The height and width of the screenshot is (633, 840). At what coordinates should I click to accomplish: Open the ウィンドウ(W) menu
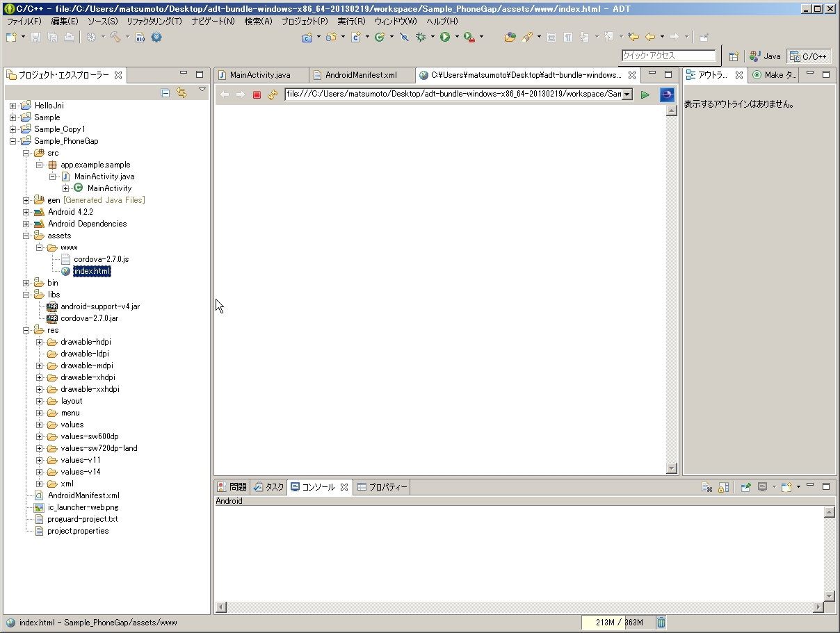point(396,22)
